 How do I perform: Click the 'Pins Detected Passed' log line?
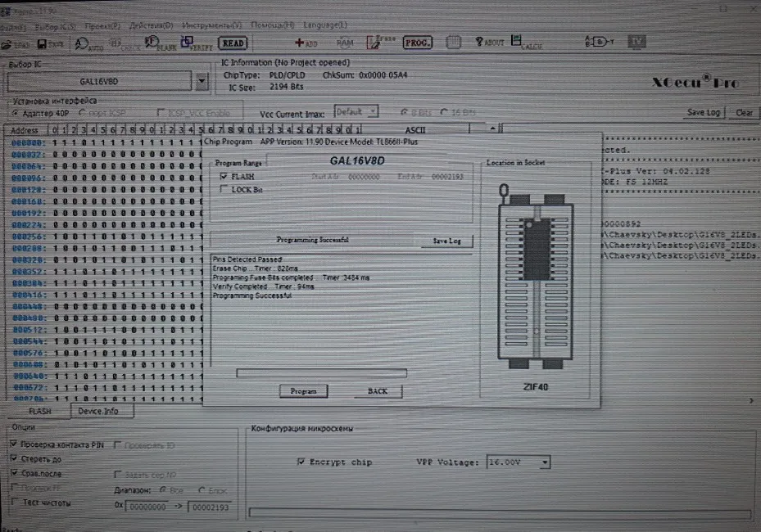247,259
